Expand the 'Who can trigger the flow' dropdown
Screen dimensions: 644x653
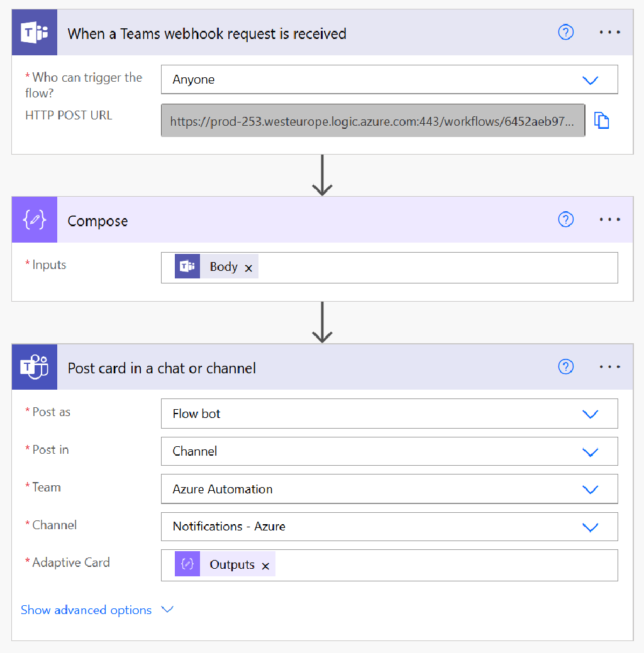tap(591, 80)
